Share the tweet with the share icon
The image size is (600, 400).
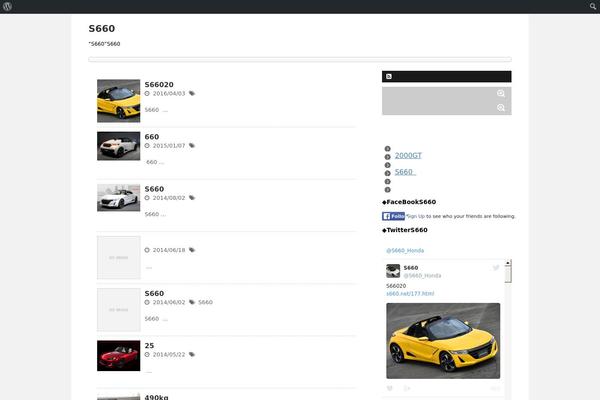(x=407, y=388)
